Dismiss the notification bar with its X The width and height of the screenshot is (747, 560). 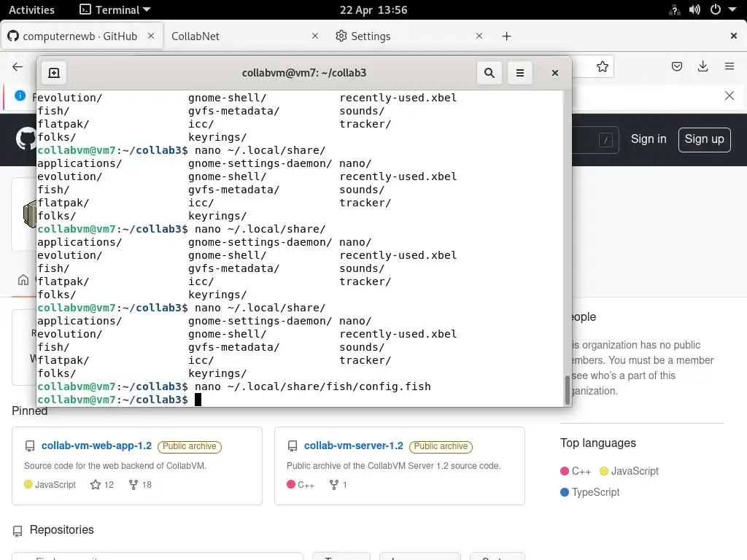729,96
